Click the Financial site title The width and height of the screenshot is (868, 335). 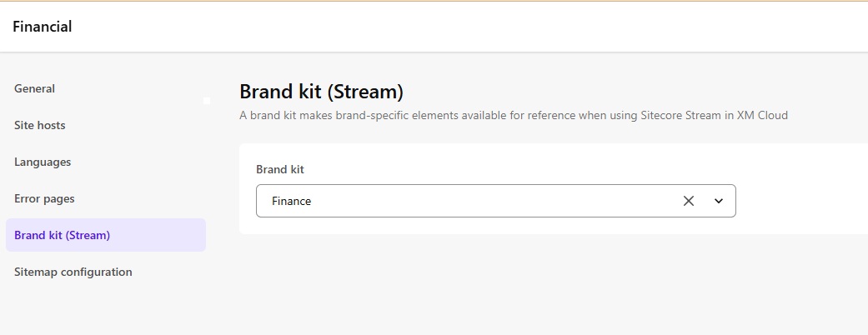tap(43, 27)
